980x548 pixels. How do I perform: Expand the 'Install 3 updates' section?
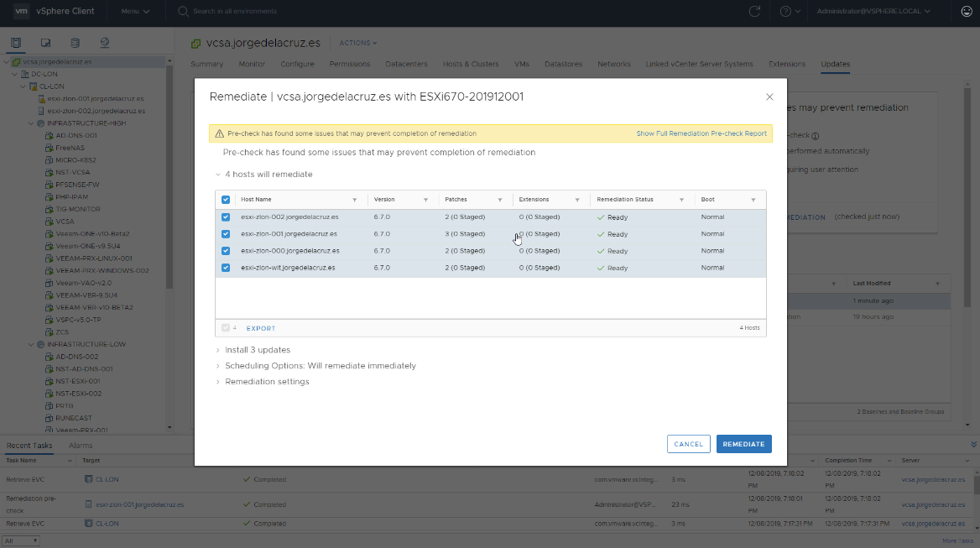point(218,350)
